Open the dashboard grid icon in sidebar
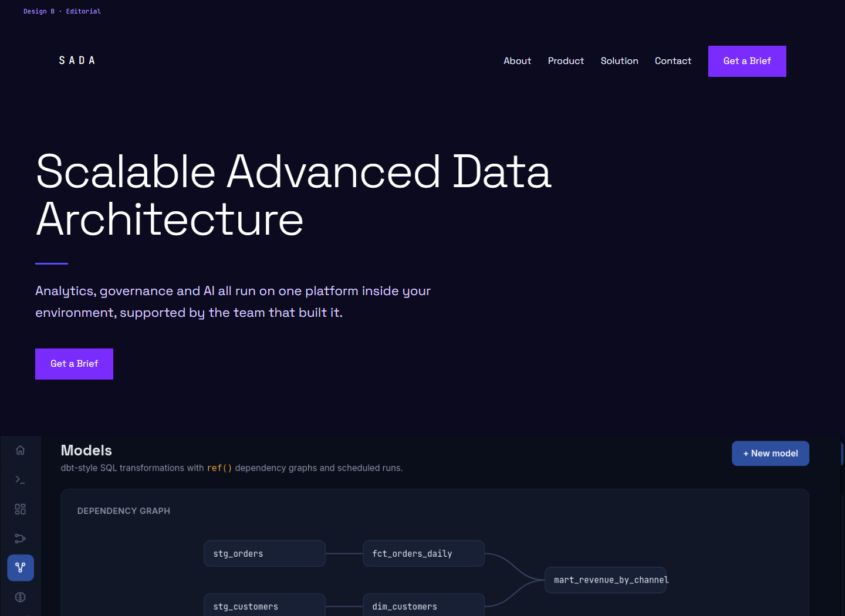Image resolution: width=845 pixels, height=616 pixels. pyautogui.click(x=21, y=509)
